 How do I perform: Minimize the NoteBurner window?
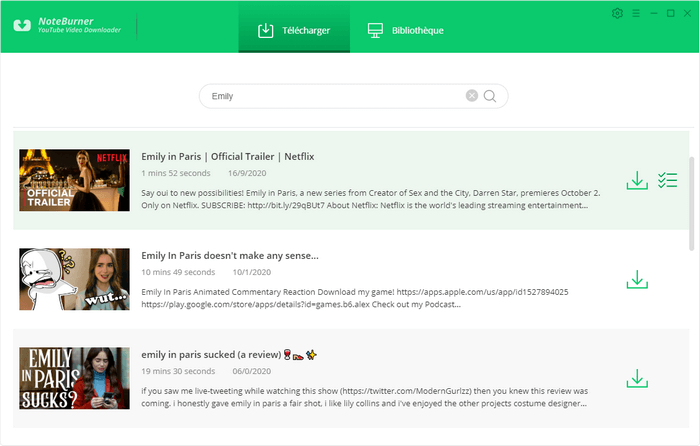pyautogui.click(x=654, y=13)
